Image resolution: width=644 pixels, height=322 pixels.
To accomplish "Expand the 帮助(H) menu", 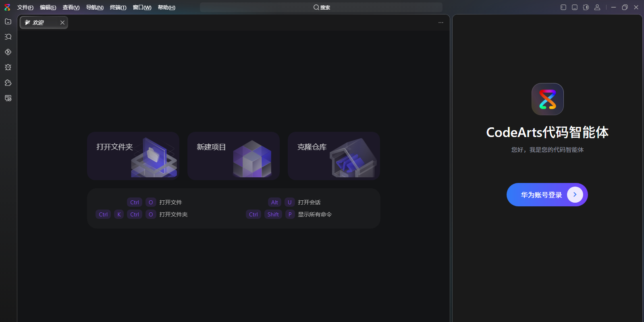I will (166, 7).
